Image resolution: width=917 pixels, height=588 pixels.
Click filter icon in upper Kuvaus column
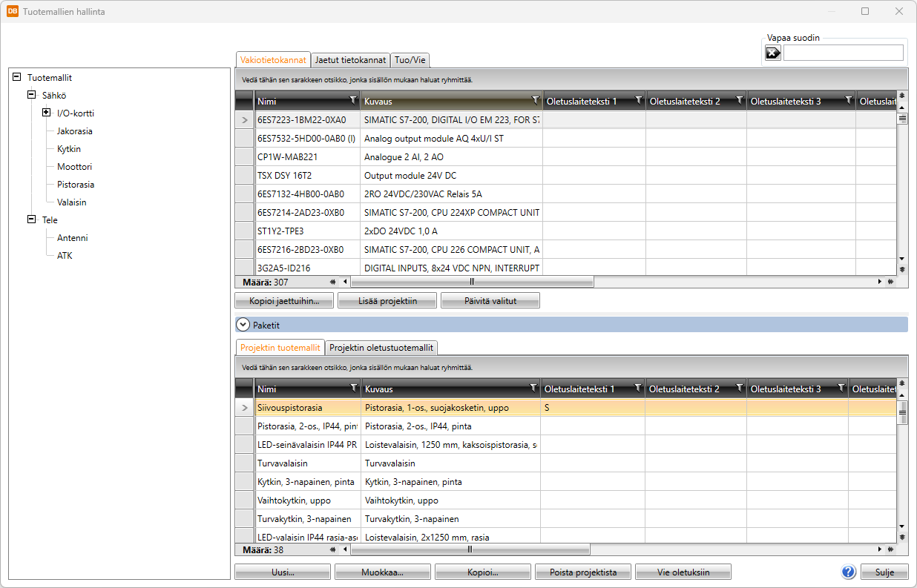pos(535,100)
